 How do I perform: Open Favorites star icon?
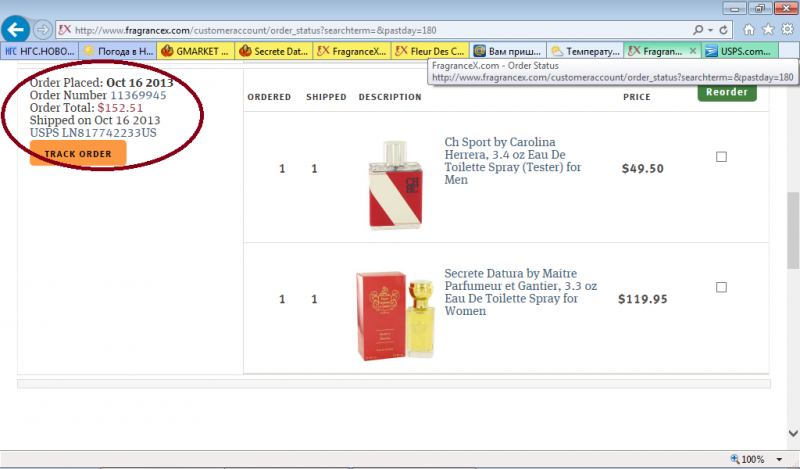(x=768, y=30)
